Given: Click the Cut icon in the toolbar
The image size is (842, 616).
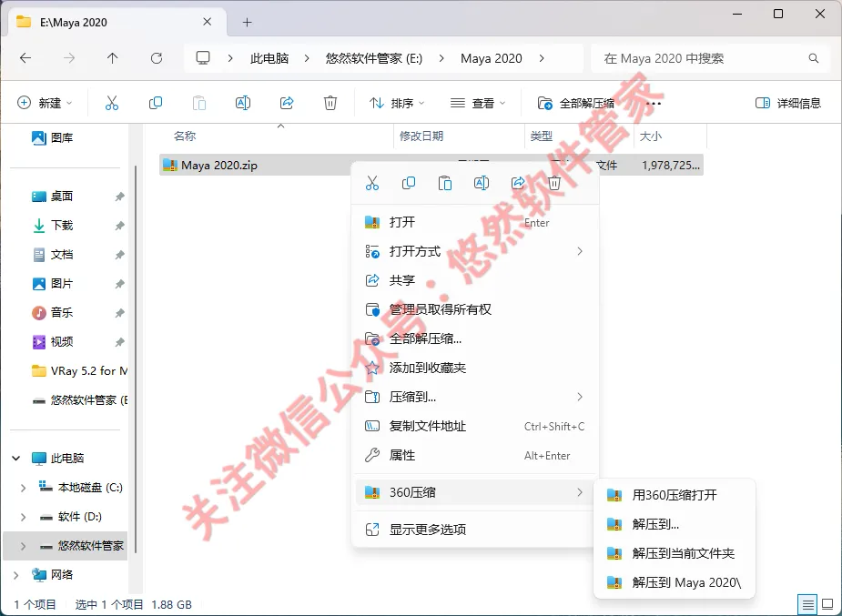Looking at the screenshot, I should [112, 103].
